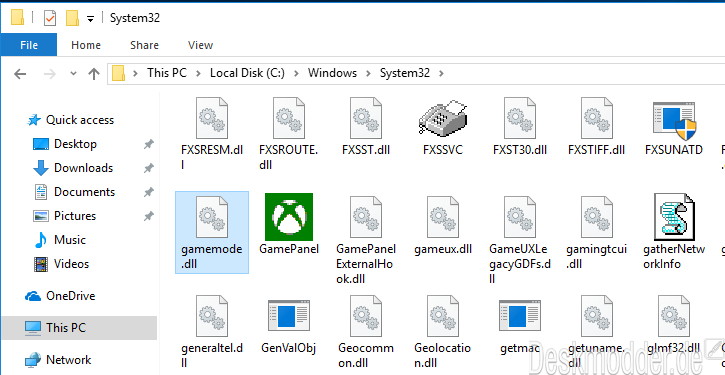This screenshot has height=375, width=725.
Task: Open the recent locations dropdown
Action: [x=73, y=74]
